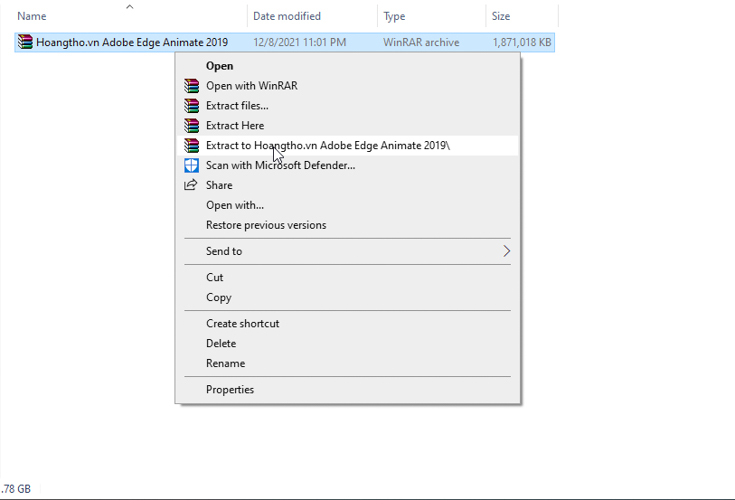Viewport: 735px width, 500px height.
Task: Select Cut in the context menu
Action: pyautogui.click(x=215, y=277)
